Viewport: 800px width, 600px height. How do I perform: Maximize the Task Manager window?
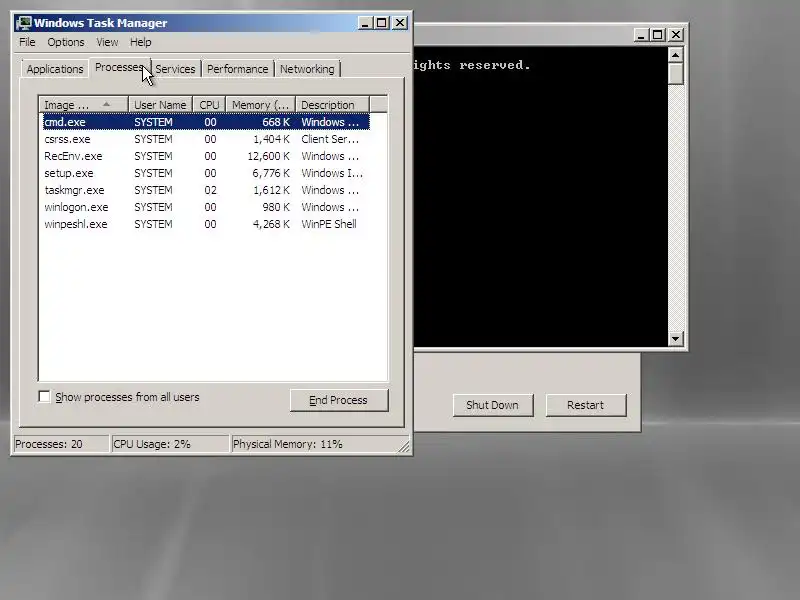(382, 23)
